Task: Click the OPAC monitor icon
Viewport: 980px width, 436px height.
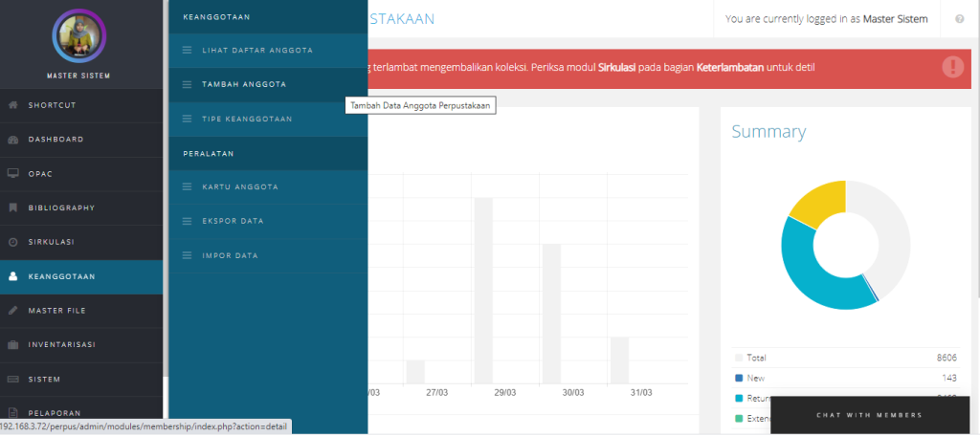Action: [x=13, y=174]
